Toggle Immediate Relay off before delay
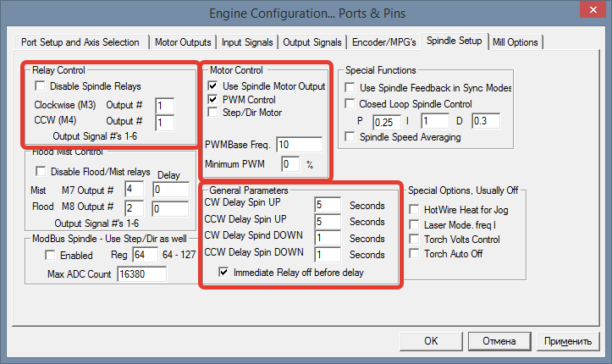 point(223,273)
